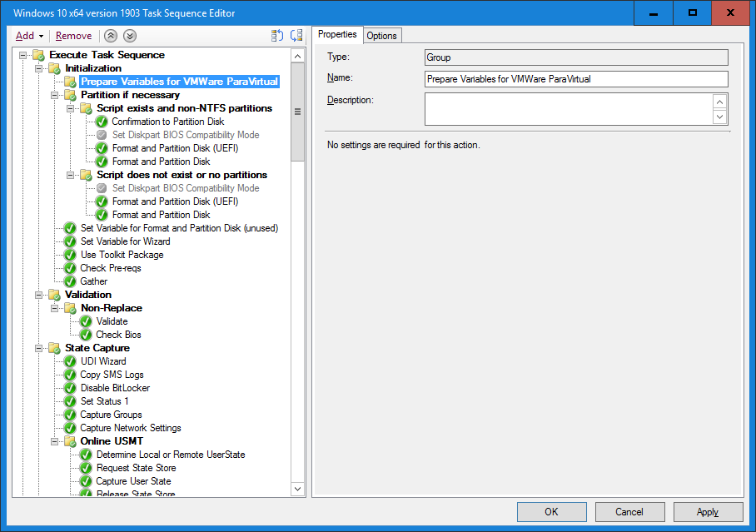The width and height of the screenshot is (756, 532).
Task: Click the read-only Type field
Action: click(576, 57)
